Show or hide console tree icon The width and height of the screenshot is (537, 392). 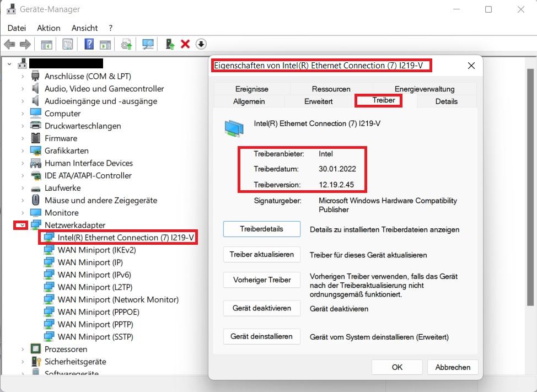click(x=46, y=45)
